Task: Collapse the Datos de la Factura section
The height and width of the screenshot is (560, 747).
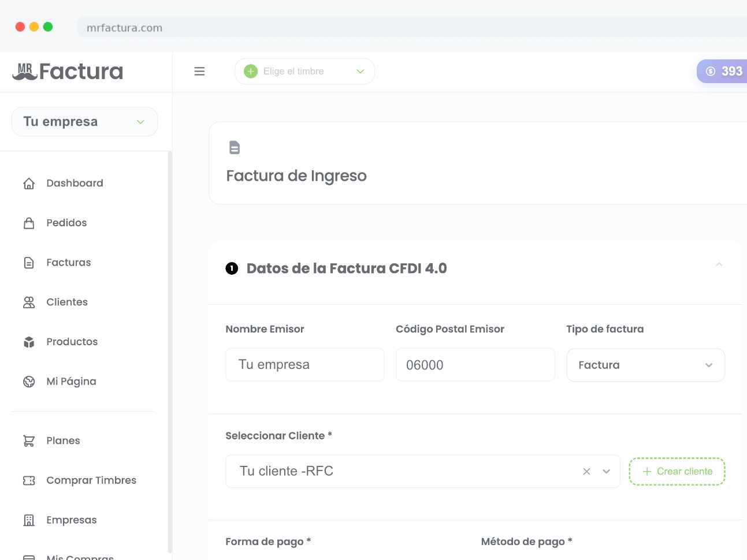Action: [719, 264]
